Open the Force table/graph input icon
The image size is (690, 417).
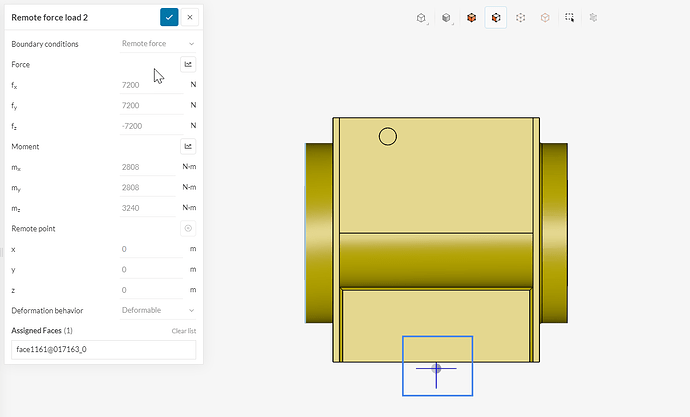pyautogui.click(x=188, y=64)
